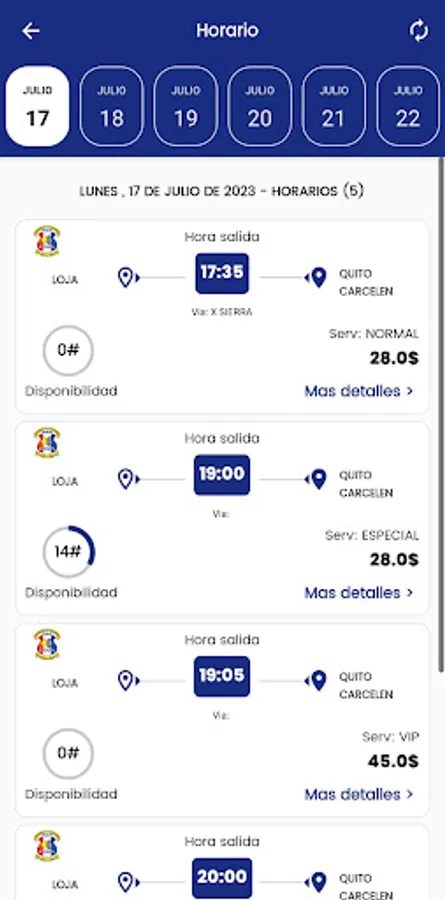445x900 pixels.
Task: Tap the origin pin icon on the 19:00 trip
Action: coord(128,479)
